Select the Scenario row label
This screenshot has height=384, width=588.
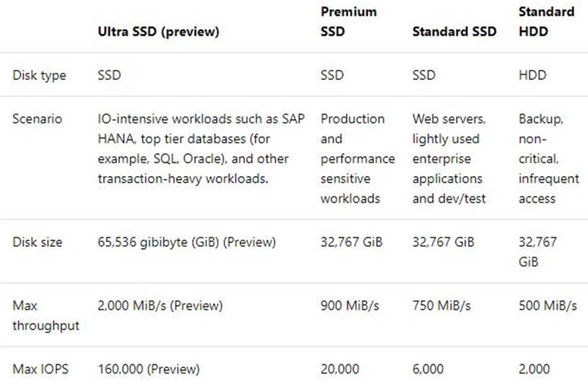pyautogui.click(x=38, y=119)
